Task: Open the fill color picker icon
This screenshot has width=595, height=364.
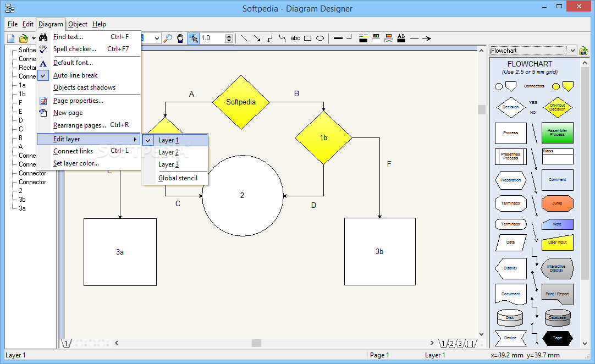Action: (376, 38)
